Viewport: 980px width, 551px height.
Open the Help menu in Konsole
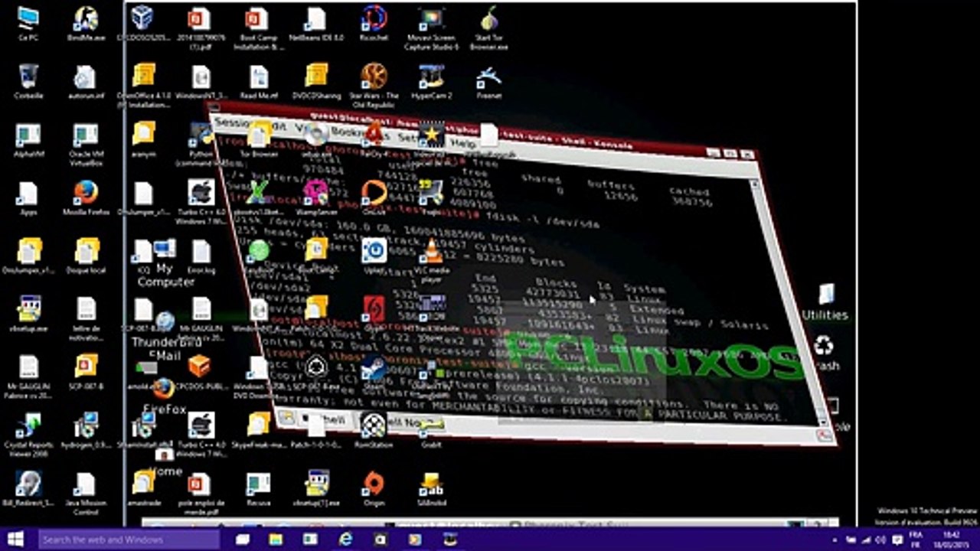tap(462, 143)
